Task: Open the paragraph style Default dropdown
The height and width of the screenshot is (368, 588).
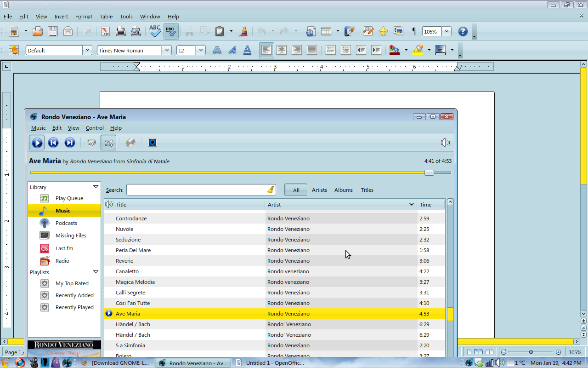Action: tap(87, 50)
